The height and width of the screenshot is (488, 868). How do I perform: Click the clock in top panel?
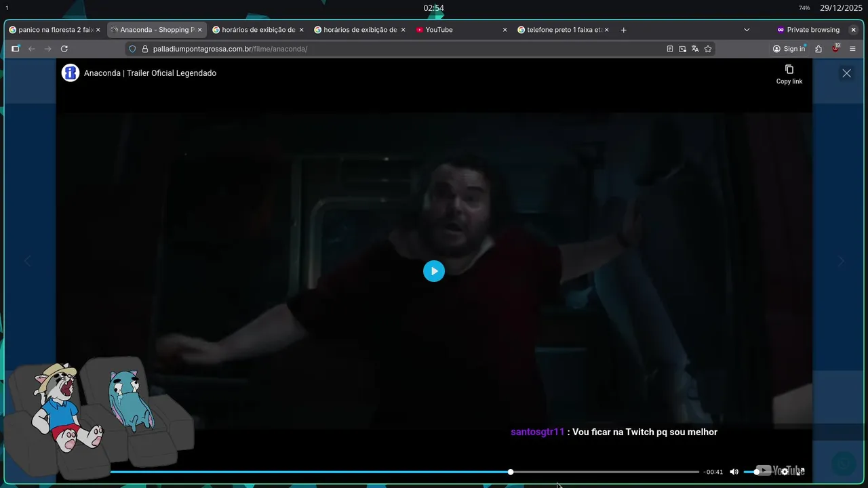tap(434, 8)
